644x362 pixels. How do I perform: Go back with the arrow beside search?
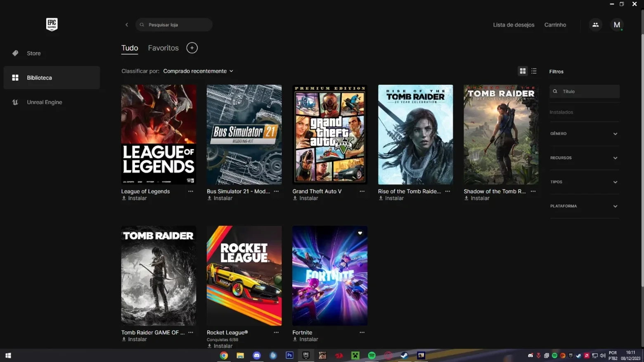[x=127, y=25]
